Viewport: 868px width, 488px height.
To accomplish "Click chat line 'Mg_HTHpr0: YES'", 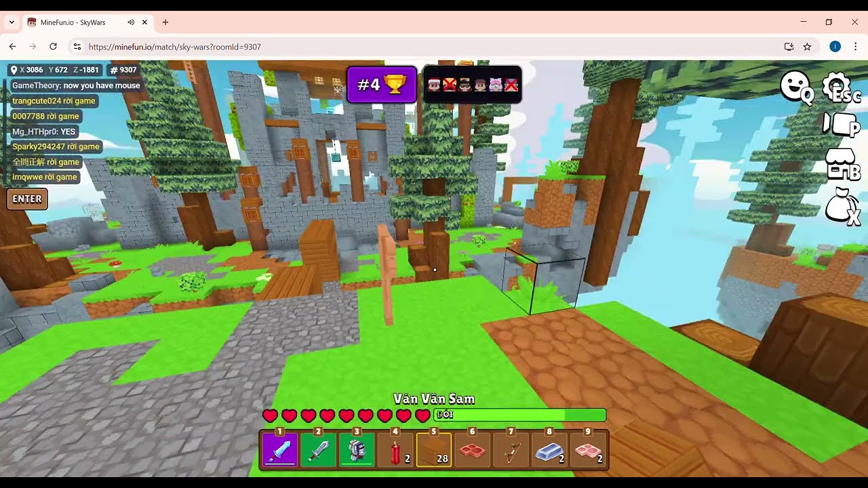I will coord(44,131).
